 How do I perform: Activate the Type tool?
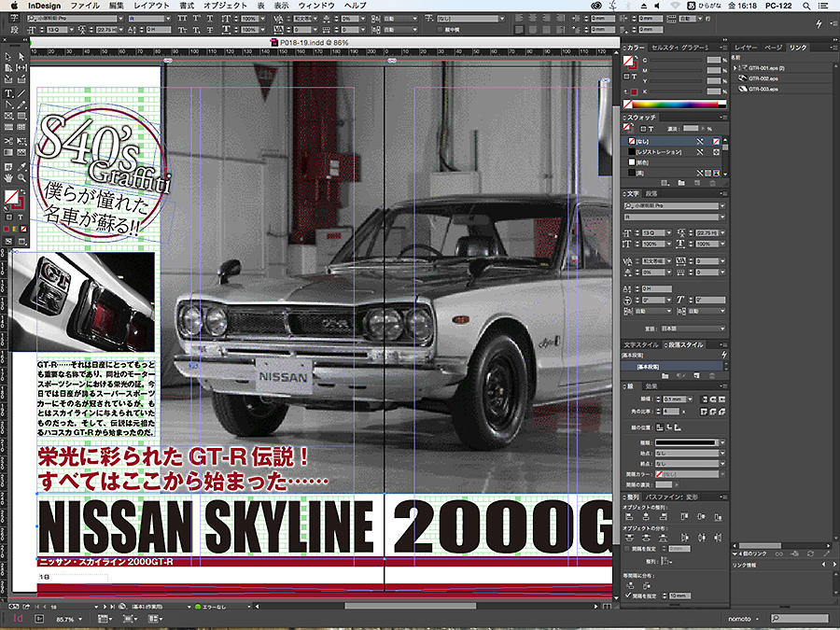point(8,93)
